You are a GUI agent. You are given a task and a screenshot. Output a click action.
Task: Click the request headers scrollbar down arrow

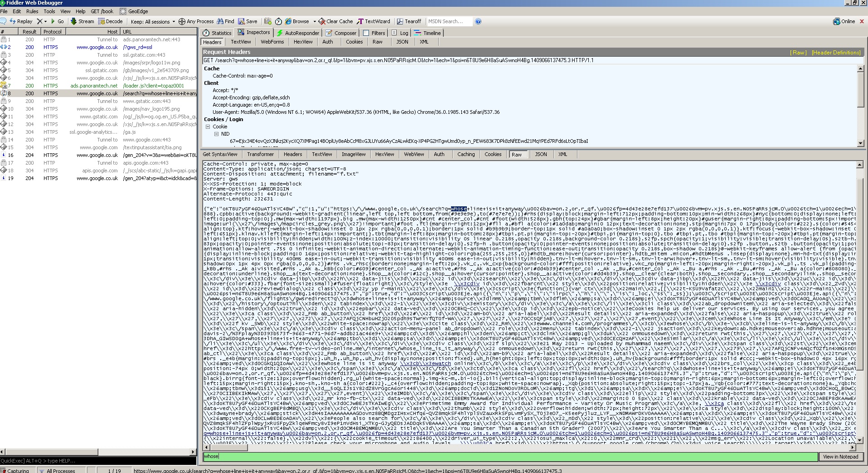[860, 143]
